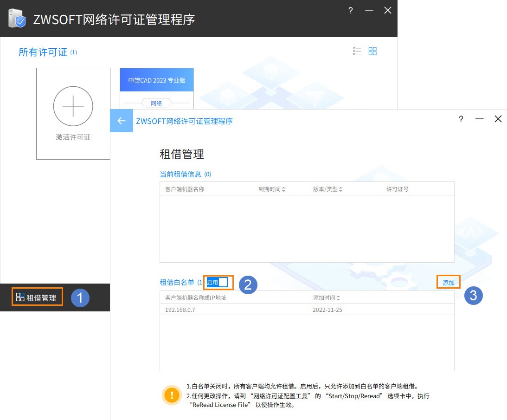Switch to list view layout icon
507x420 pixels.
[357, 51]
